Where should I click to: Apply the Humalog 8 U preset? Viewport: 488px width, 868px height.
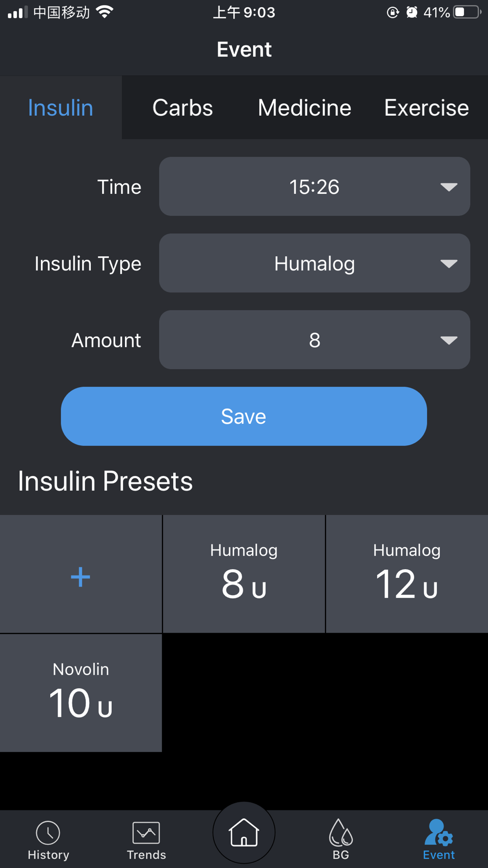click(244, 574)
